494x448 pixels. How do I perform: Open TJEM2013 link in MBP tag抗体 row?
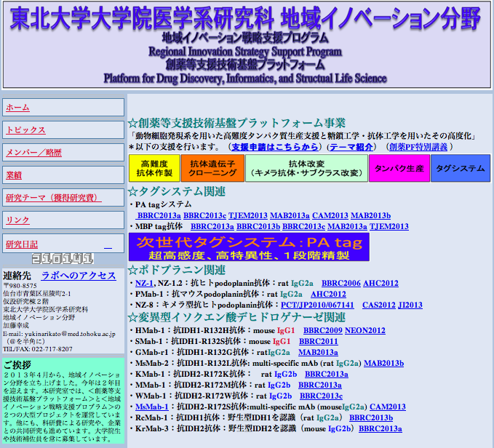click(389, 227)
